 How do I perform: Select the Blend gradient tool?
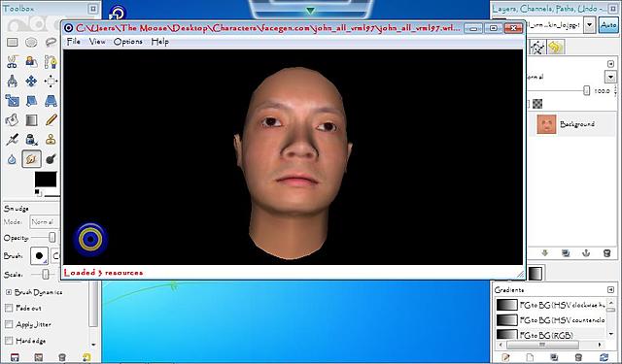[31, 119]
